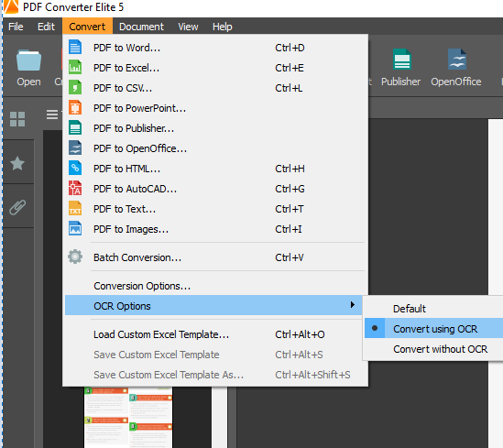Open the attachments paperclip sidebar panel

coord(17,207)
